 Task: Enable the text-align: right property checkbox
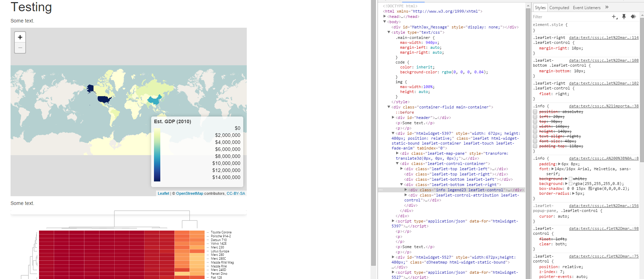pyautogui.click(x=535, y=136)
